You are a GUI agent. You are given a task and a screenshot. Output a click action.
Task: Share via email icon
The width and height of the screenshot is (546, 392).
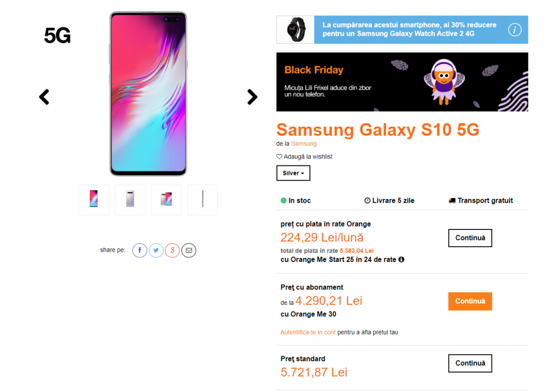pyautogui.click(x=189, y=250)
